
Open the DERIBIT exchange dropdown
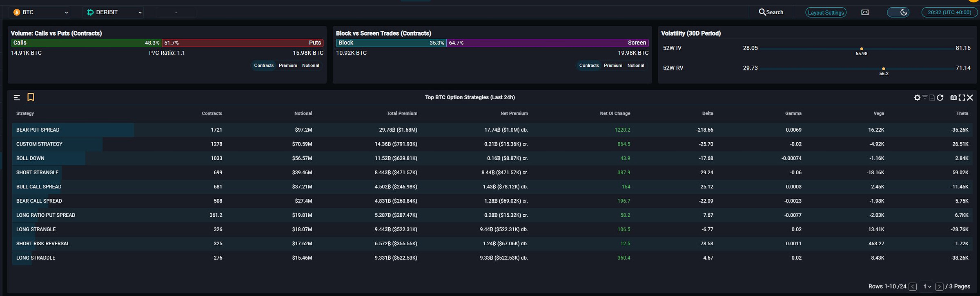tap(113, 12)
